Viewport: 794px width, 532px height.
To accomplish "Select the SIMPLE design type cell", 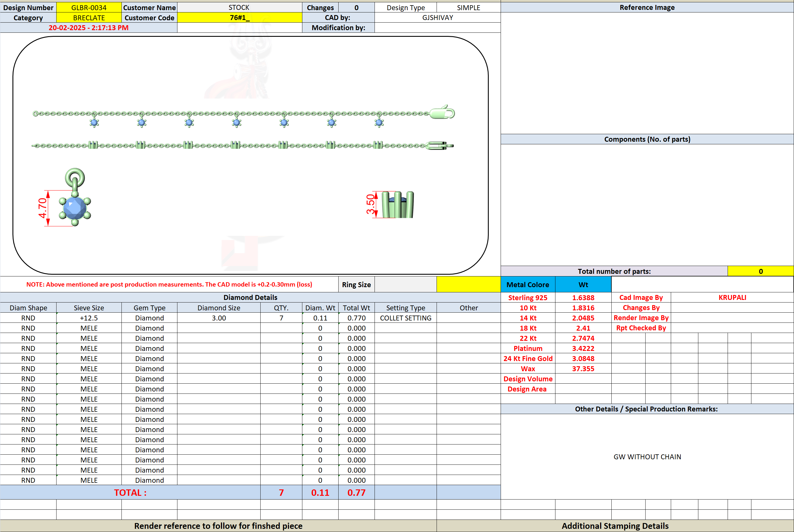I will pos(468,8).
